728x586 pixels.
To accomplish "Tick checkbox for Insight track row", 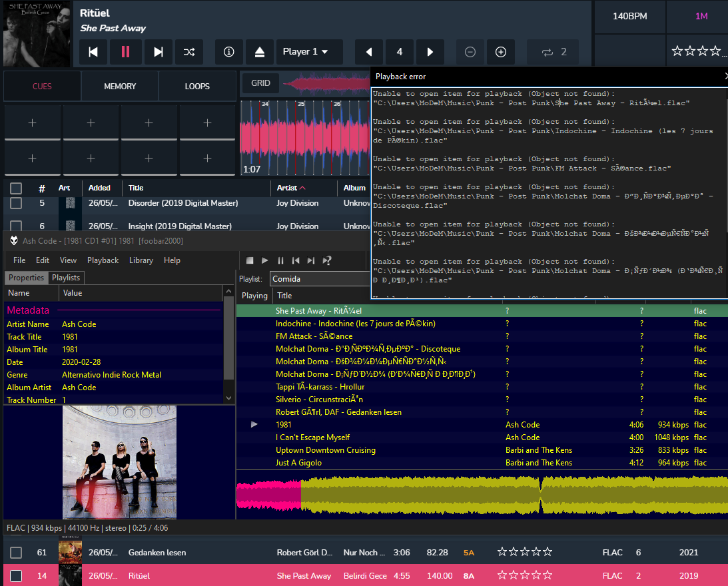I will pyautogui.click(x=16, y=226).
